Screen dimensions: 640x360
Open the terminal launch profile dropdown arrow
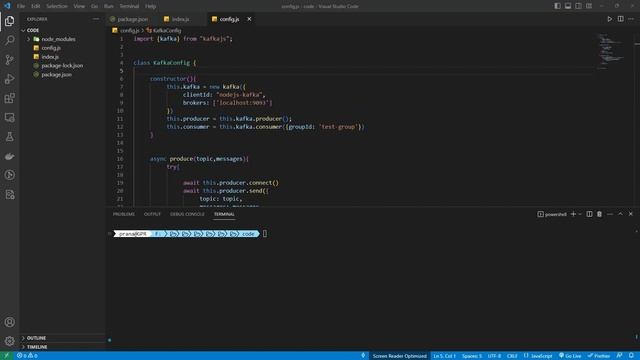click(580, 214)
